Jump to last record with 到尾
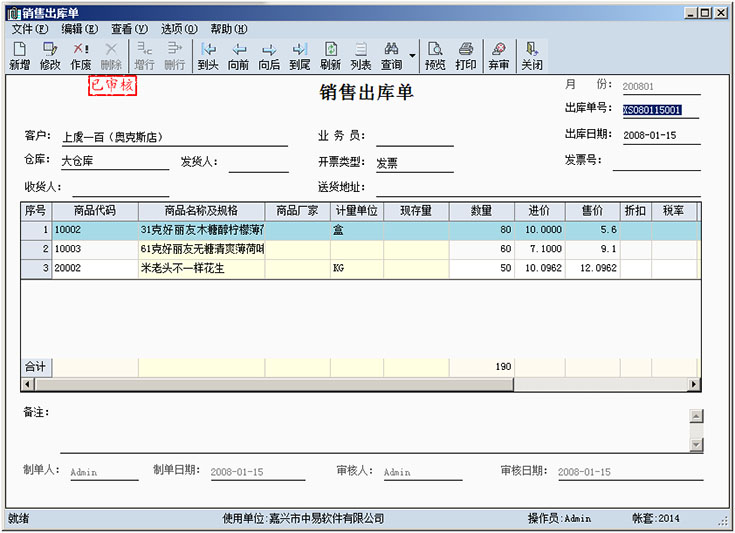This screenshot has height=533, width=735. click(300, 56)
